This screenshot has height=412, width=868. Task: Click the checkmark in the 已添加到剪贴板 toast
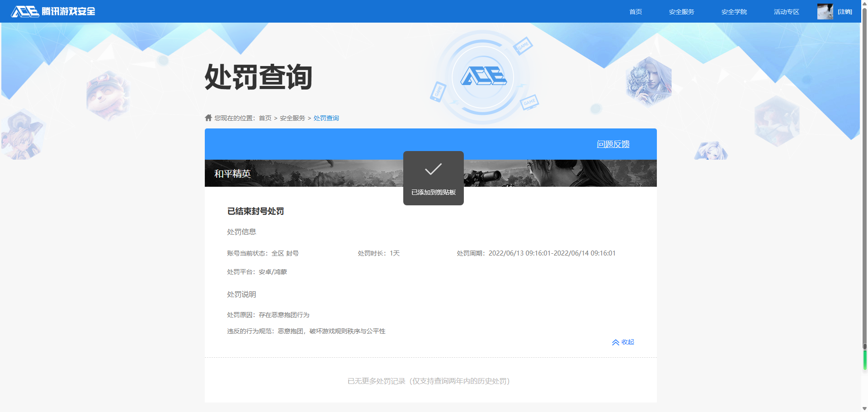[433, 169]
